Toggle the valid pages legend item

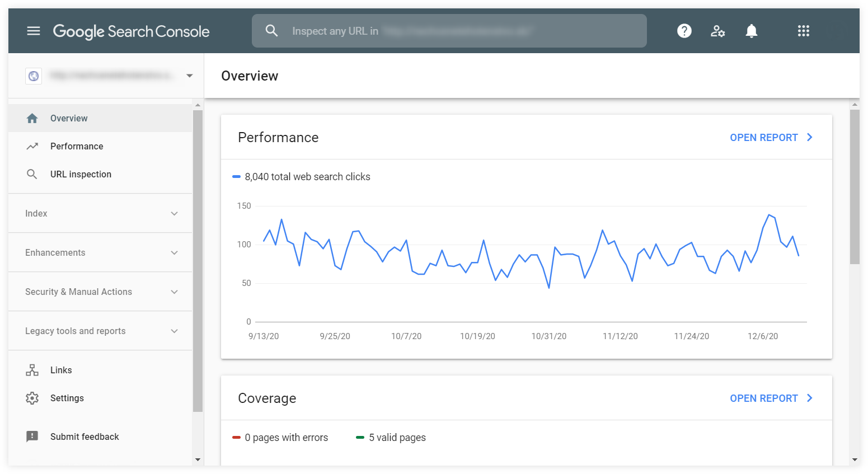click(391, 437)
